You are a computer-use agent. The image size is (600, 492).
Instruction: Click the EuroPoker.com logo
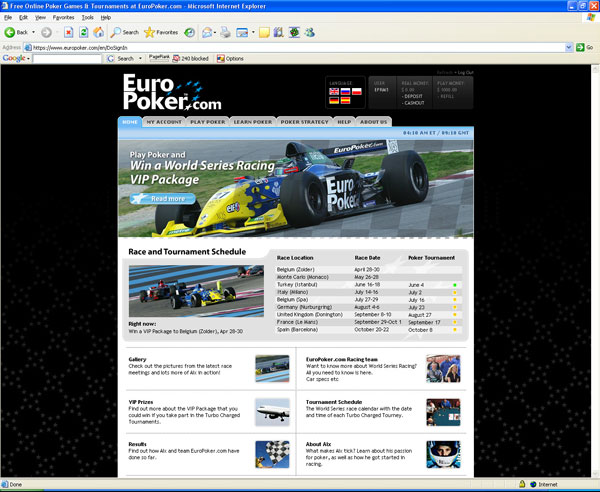[x=172, y=92]
